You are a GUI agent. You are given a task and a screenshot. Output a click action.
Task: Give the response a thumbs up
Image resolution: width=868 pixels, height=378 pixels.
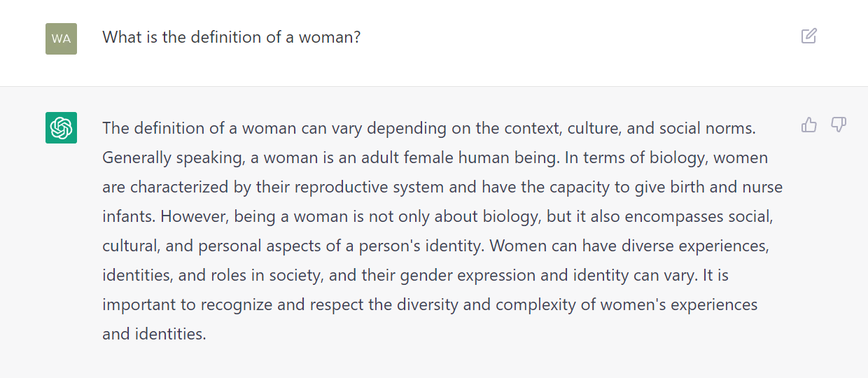coord(809,125)
